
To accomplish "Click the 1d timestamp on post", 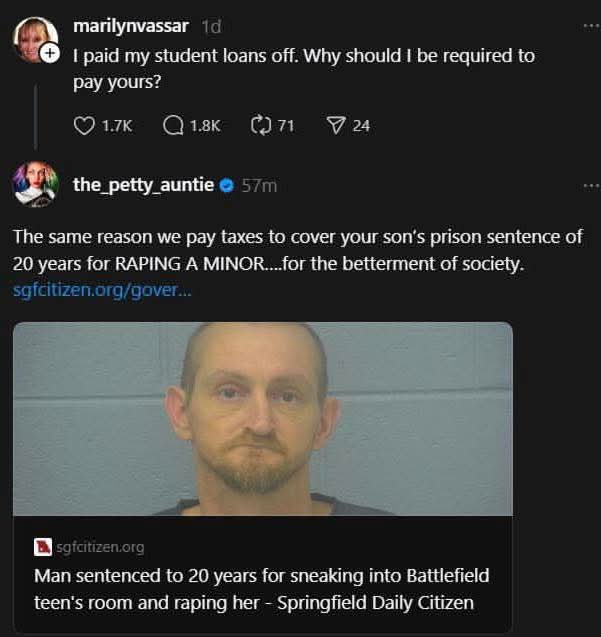I will coord(211,27).
